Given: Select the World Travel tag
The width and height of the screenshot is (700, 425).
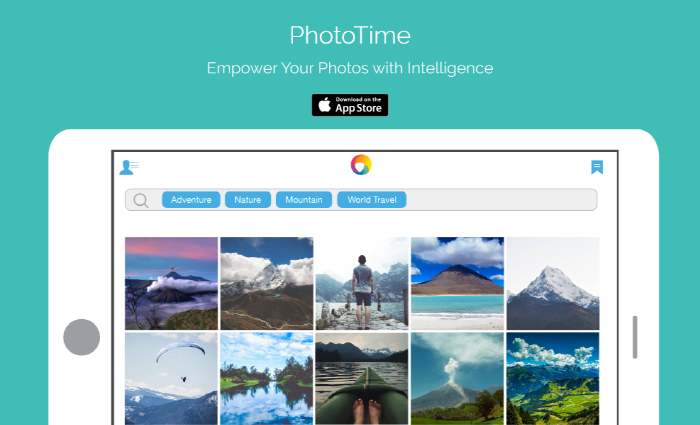Looking at the screenshot, I should [372, 200].
